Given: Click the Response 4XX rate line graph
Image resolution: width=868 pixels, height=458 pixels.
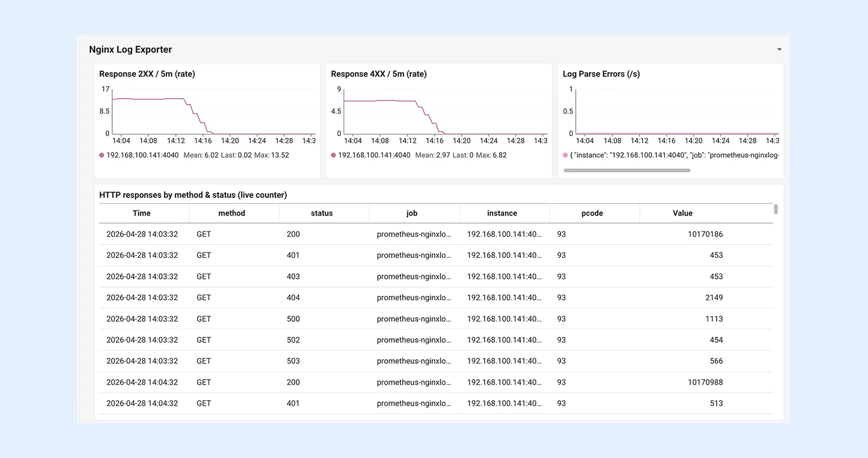Looking at the screenshot, I should point(445,111).
